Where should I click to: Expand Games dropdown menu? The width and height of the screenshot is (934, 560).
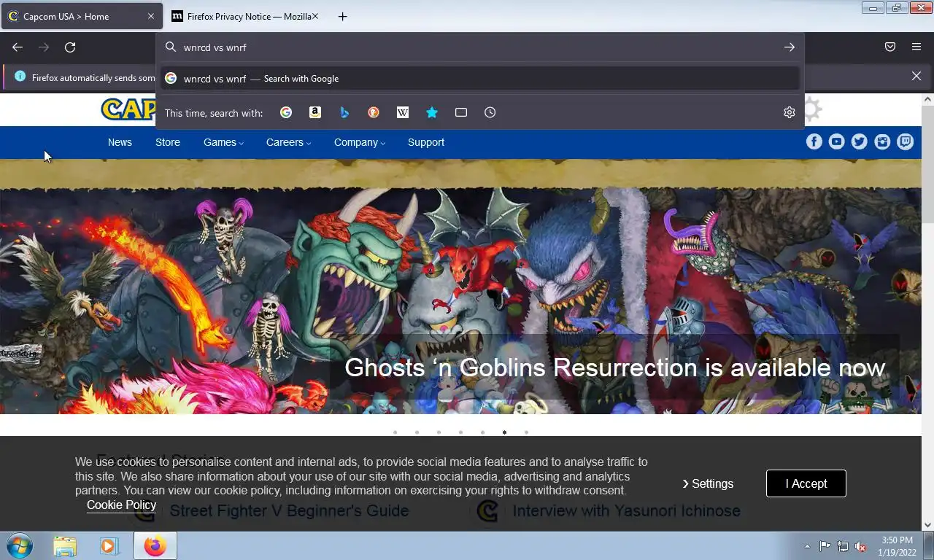click(x=223, y=142)
